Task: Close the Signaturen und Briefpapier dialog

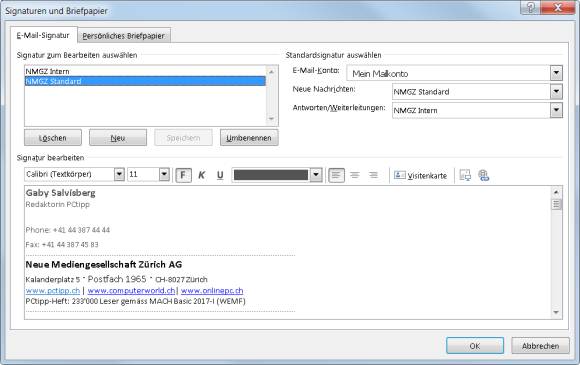Action: [558, 7]
